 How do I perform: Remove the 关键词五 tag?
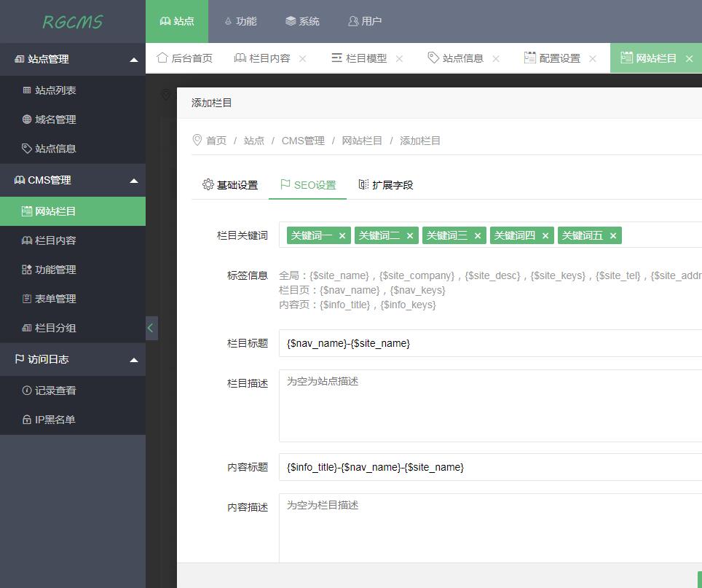(613, 235)
